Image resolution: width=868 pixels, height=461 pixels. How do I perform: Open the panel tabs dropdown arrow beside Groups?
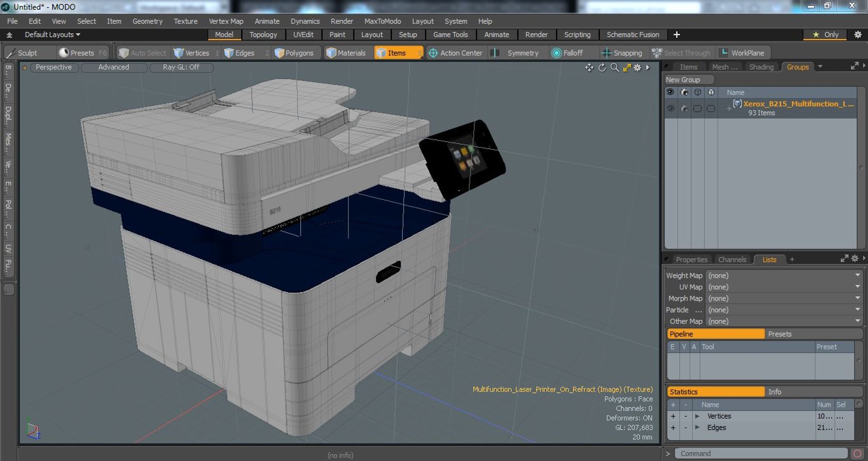point(820,66)
